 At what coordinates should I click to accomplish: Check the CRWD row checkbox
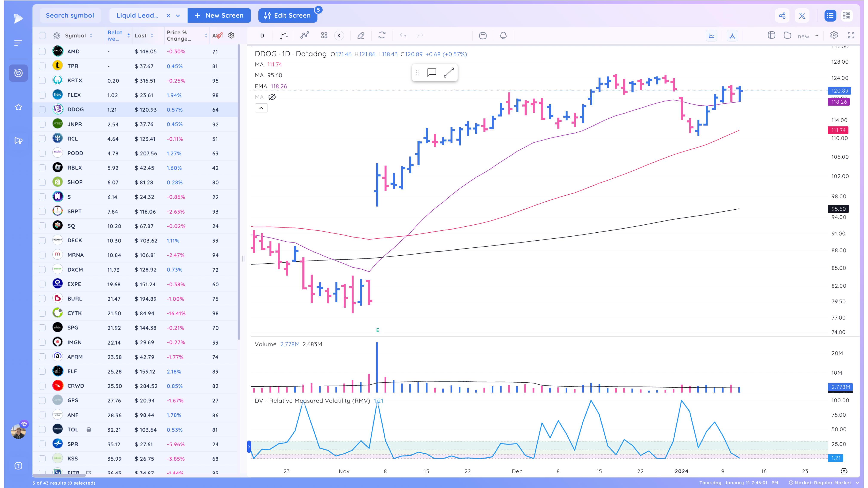tap(42, 386)
